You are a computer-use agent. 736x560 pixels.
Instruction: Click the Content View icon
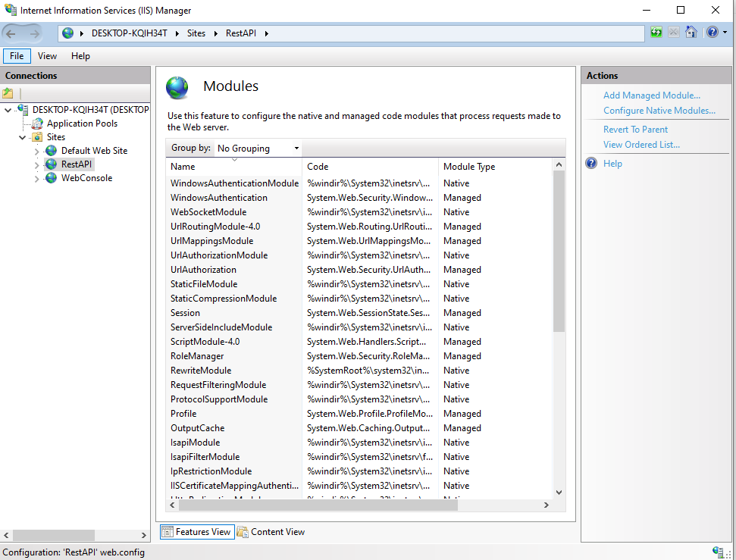pyautogui.click(x=243, y=532)
